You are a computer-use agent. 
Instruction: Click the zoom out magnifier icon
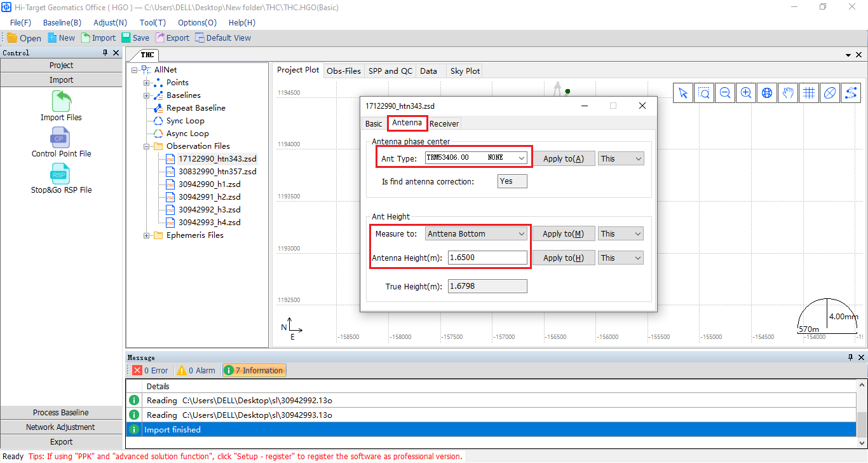point(725,93)
